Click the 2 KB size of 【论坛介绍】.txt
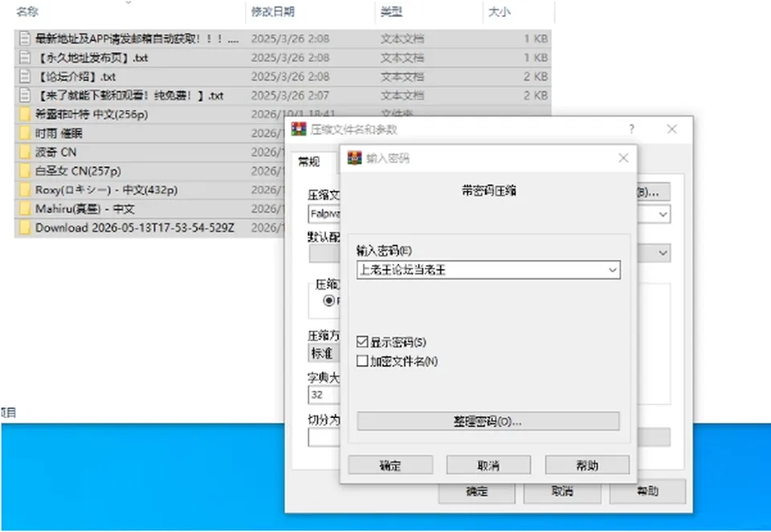The height and width of the screenshot is (532, 771). click(536, 77)
